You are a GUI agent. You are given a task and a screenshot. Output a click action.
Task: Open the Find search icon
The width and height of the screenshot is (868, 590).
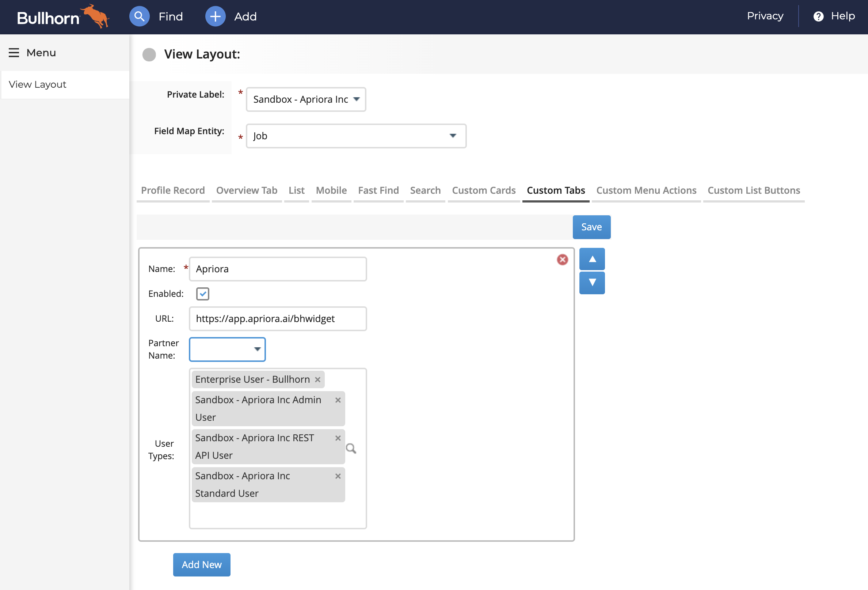pyautogui.click(x=139, y=16)
